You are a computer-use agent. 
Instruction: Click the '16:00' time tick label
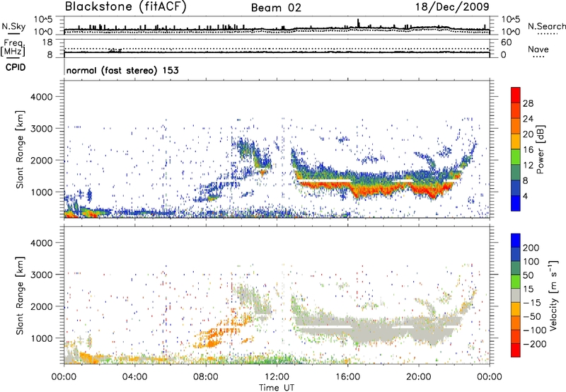[347, 377]
